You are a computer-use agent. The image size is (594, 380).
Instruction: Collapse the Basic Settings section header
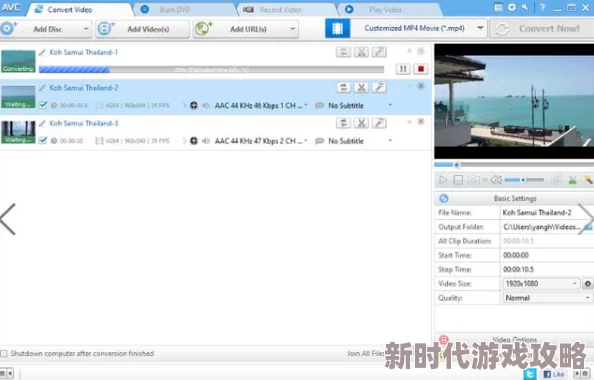point(514,198)
